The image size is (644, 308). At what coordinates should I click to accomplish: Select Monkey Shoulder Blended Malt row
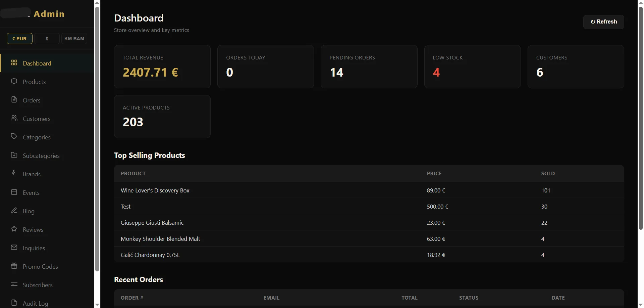[369, 239]
